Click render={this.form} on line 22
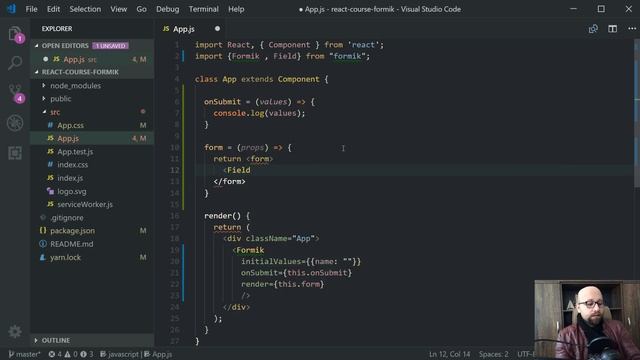 [282, 284]
